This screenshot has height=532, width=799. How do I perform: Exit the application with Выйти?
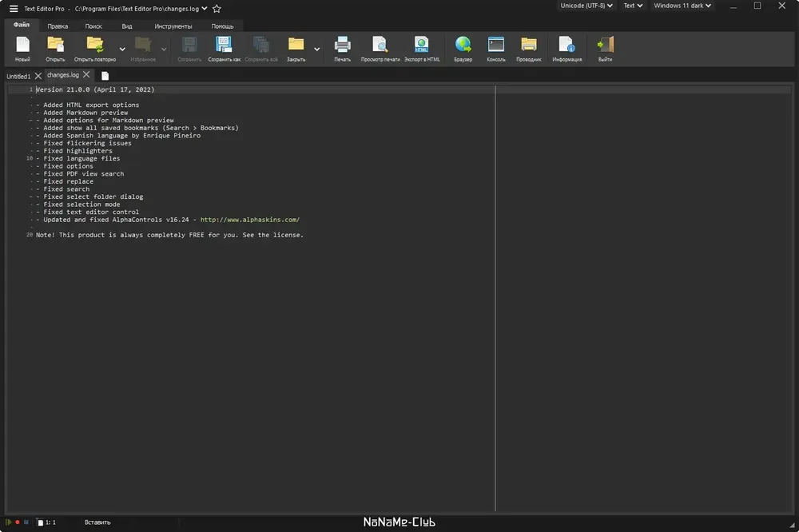[x=606, y=49]
